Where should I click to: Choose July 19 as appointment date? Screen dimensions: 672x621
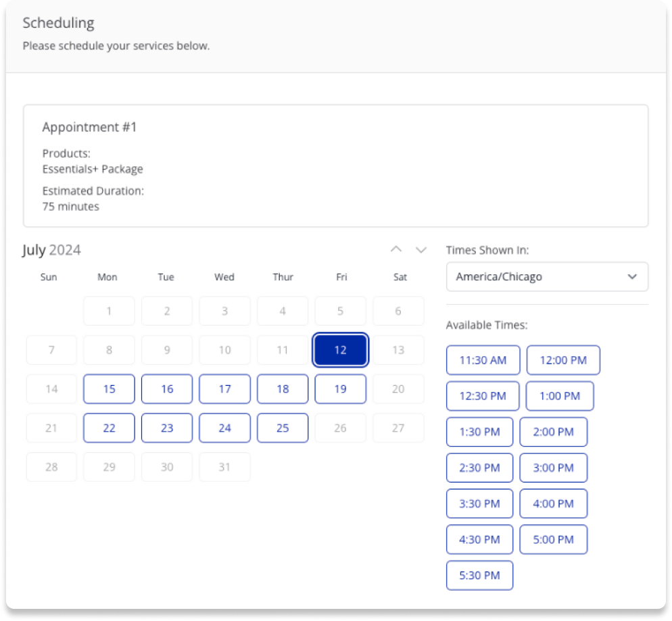pyautogui.click(x=340, y=389)
